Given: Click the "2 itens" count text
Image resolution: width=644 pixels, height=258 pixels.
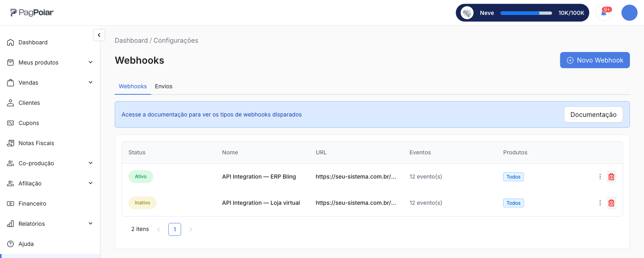Looking at the screenshot, I should point(140,229).
